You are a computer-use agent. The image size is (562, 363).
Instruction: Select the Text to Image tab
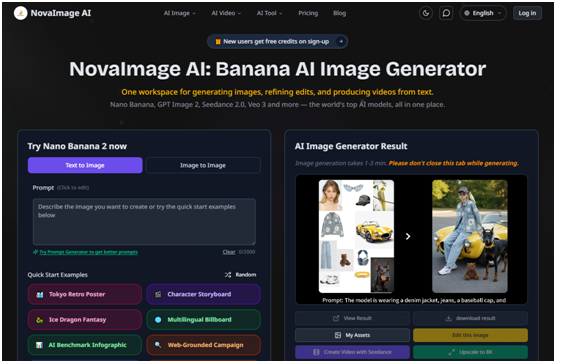click(x=85, y=165)
